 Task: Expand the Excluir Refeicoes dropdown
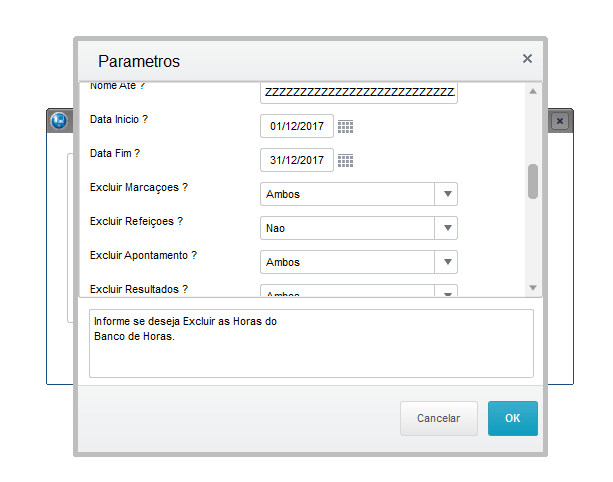pyautogui.click(x=447, y=229)
